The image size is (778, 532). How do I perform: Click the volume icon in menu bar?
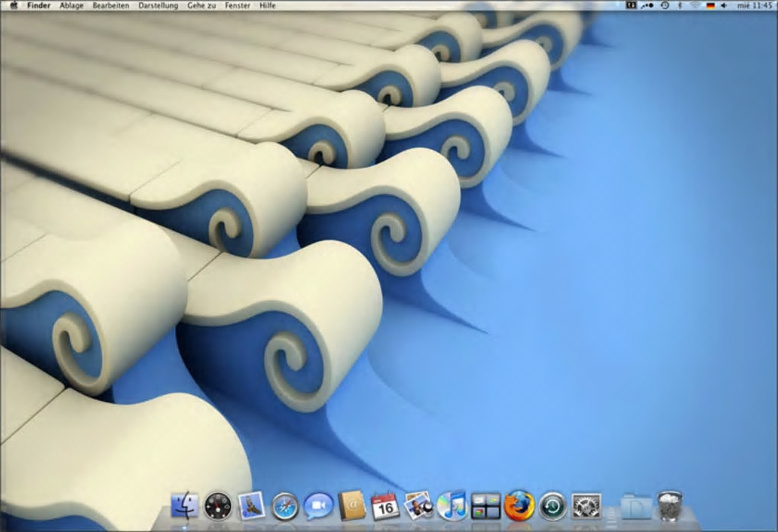pyautogui.click(x=724, y=5)
